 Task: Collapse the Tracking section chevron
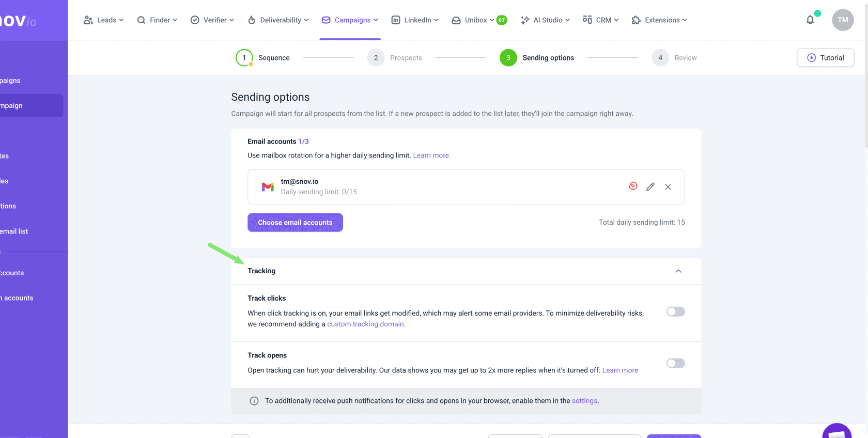[678, 271]
